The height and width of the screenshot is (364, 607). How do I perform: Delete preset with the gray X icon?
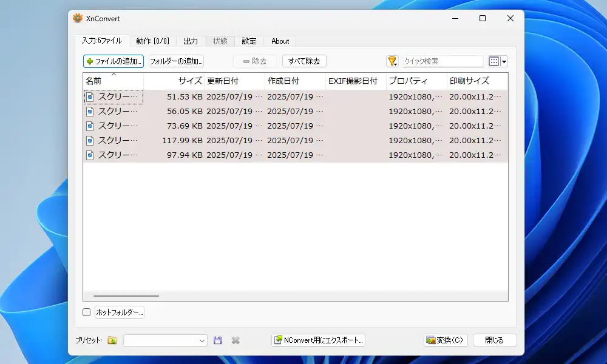236,340
